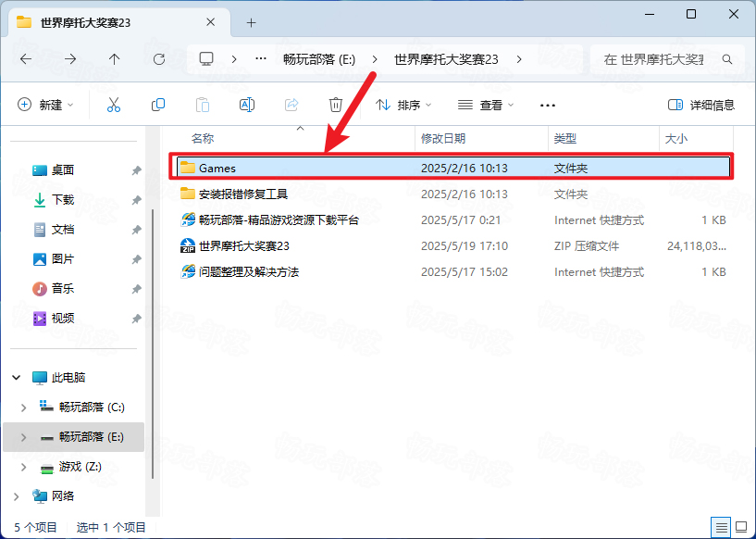Sort by the 修改日期 column header
The height and width of the screenshot is (539, 756).
481,139
